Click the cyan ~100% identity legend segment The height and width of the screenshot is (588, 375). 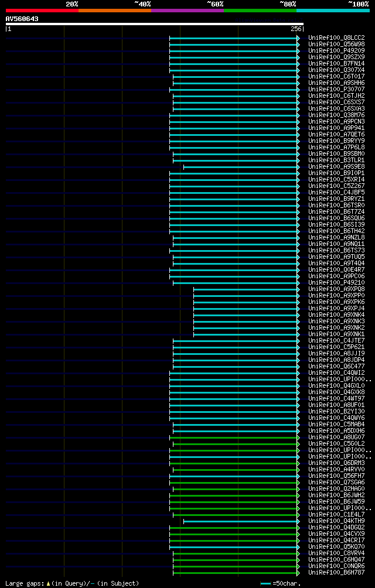(333, 11)
